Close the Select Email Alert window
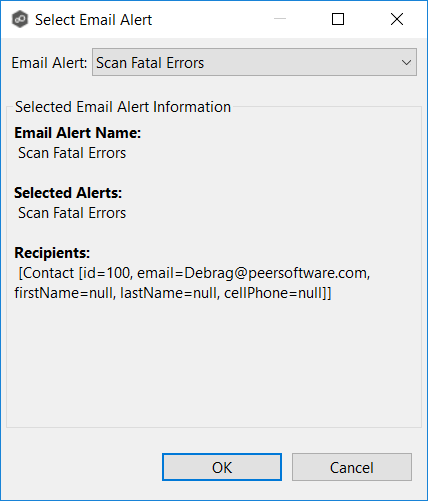428x501 pixels. pyautogui.click(x=397, y=19)
